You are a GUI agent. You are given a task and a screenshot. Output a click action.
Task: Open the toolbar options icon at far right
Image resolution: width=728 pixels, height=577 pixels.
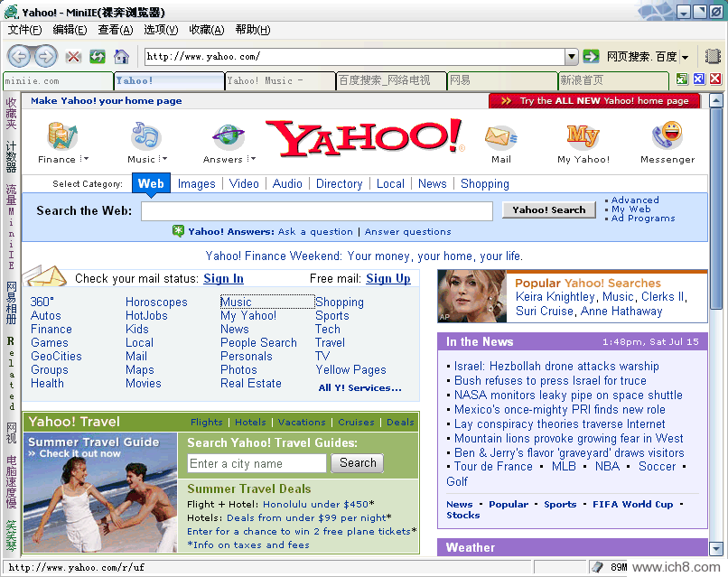tap(713, 57)
